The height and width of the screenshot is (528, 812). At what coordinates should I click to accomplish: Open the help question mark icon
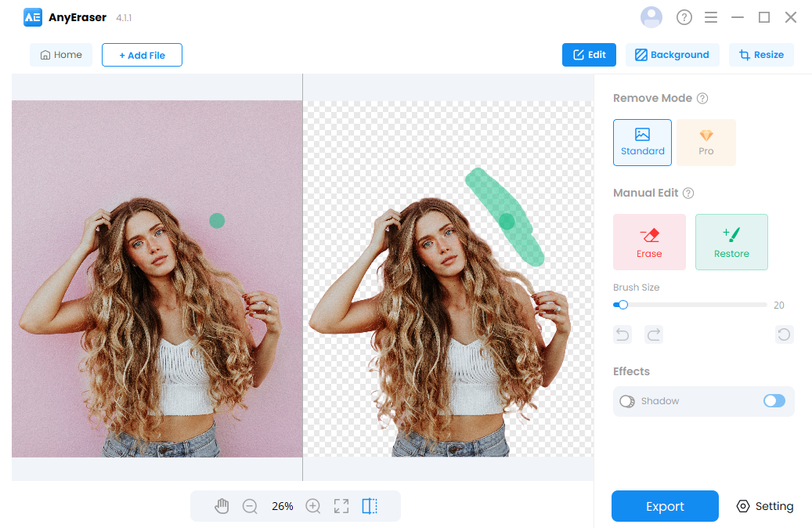coord(684,17)
